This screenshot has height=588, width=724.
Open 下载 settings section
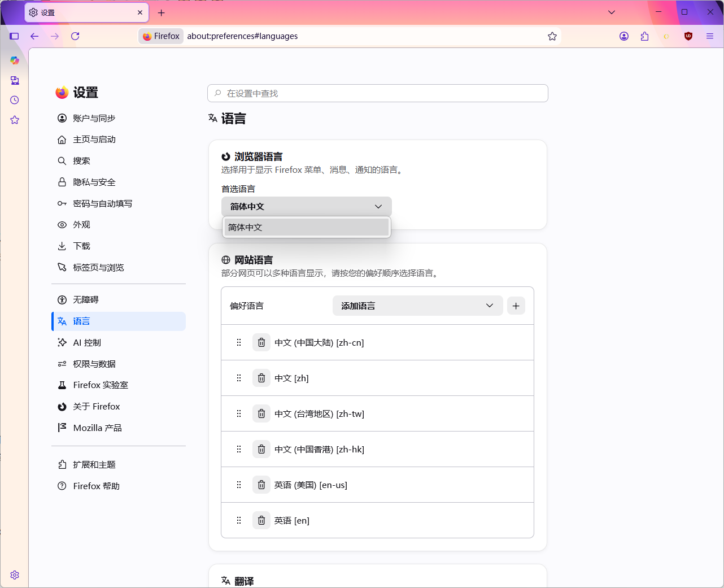tap(119, 246)
